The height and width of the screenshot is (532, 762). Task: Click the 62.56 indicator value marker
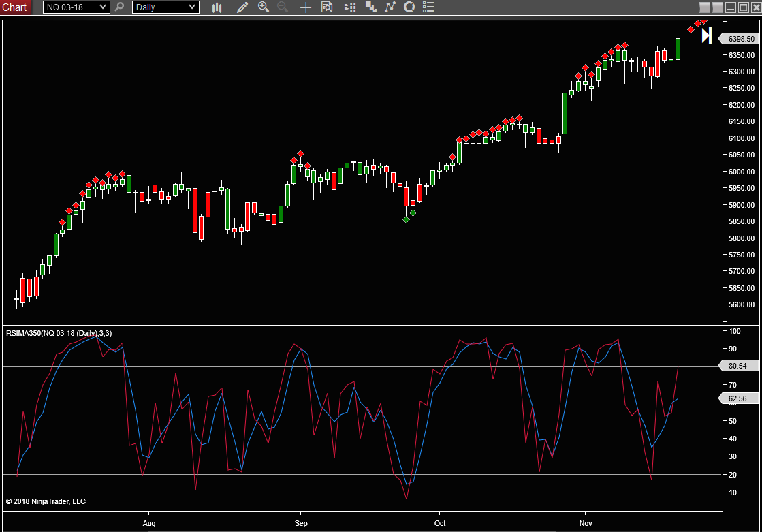[x=738, y=398]
